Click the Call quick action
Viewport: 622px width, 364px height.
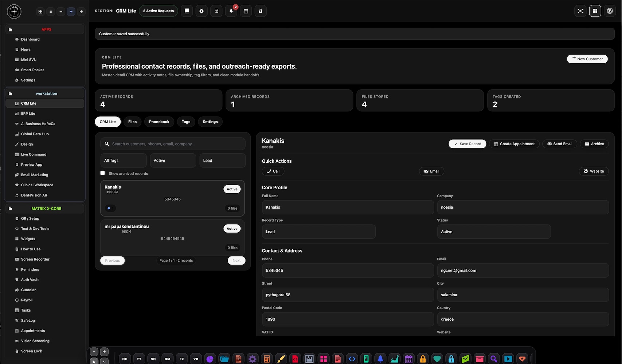(x=273, y=171)
